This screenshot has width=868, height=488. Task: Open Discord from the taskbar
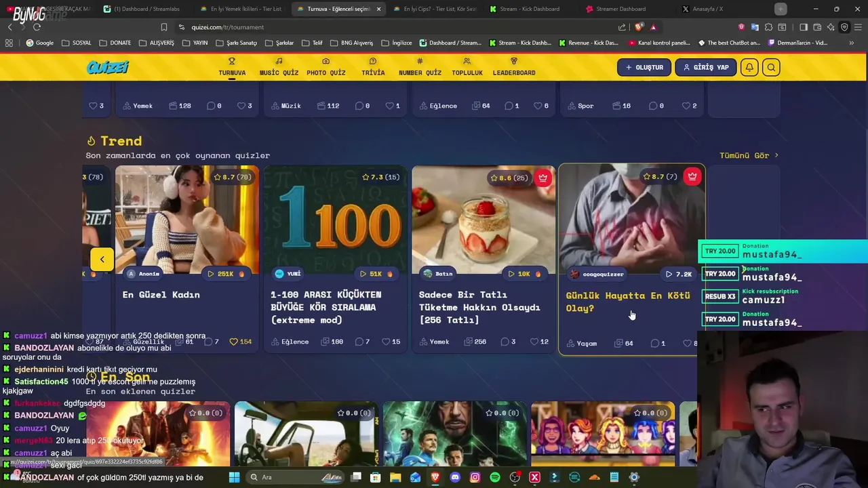click(455, 477)
